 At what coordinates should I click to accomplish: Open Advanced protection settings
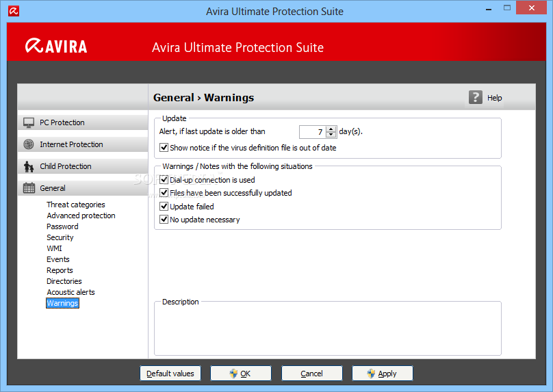click(81, 215)
